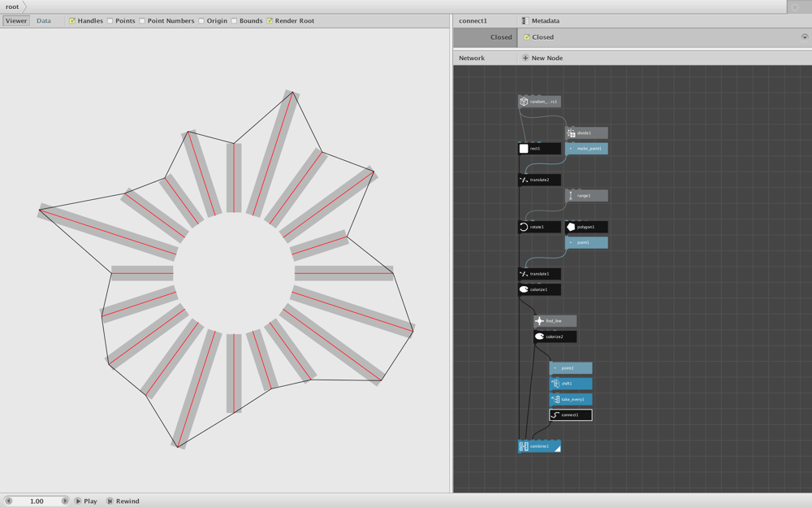Click the frame number field showing 1.00
The image size is (812, 508).
[37, 501]
